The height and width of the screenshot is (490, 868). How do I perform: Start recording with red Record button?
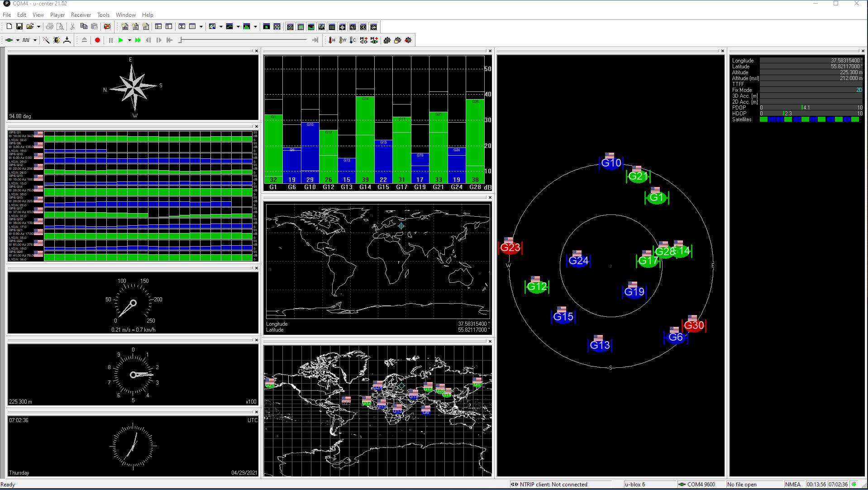(x=97, y=40)
